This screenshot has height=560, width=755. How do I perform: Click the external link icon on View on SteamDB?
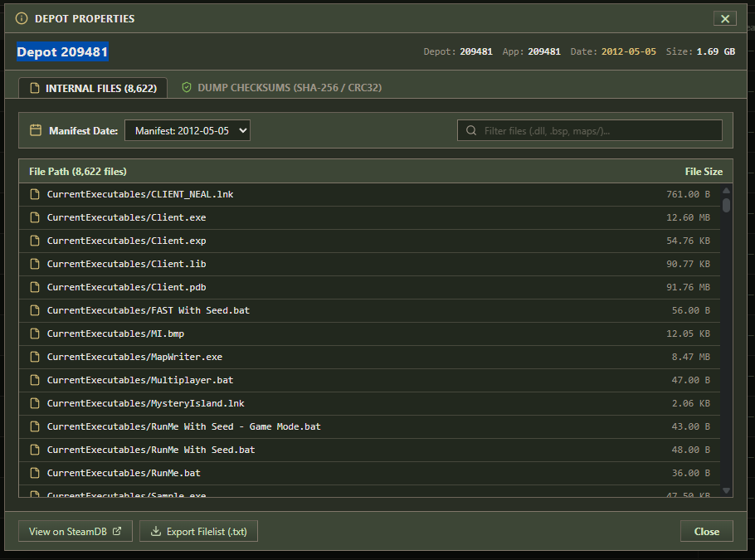117,531
